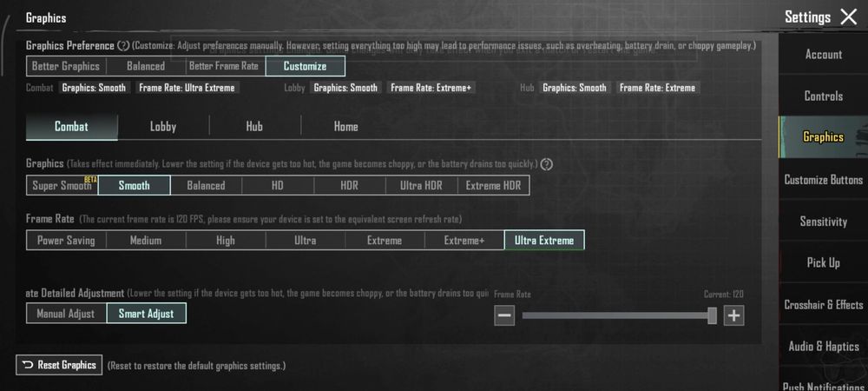The width and height of the screenshot is (868, 391).
Task: Choose Ultra HDR graphics quality
Action: (x=422, y=186)
